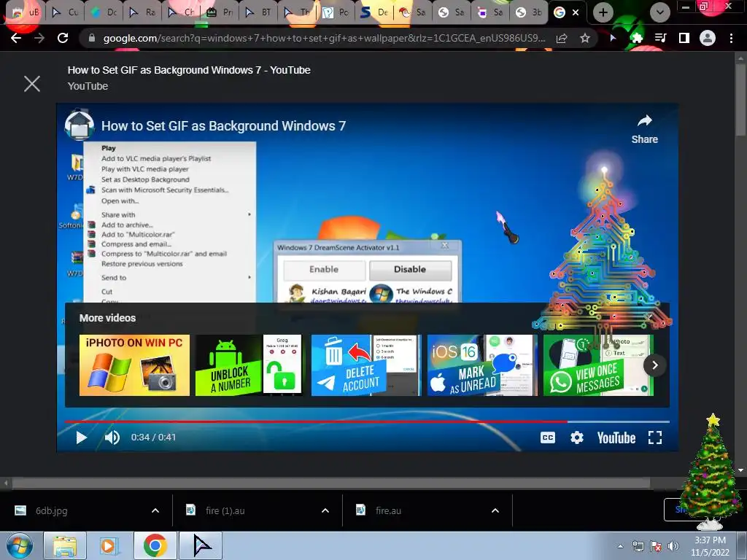
Task: Open the Delete Account video
Action: pyautogui.click(x=366, y=365)
